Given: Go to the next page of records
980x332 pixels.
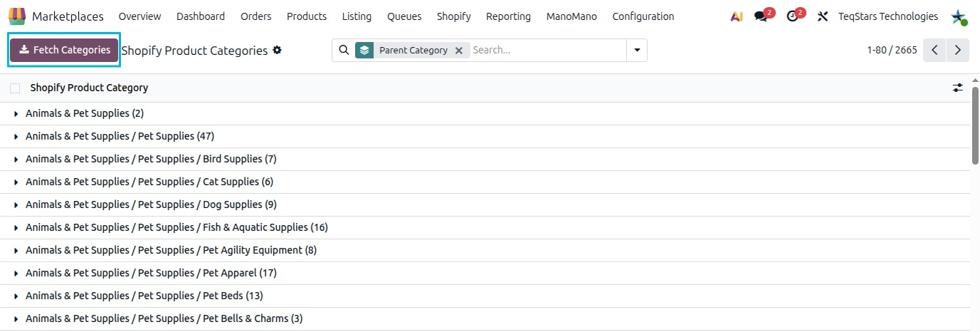Looking at the screenshot, I should 958,50.
